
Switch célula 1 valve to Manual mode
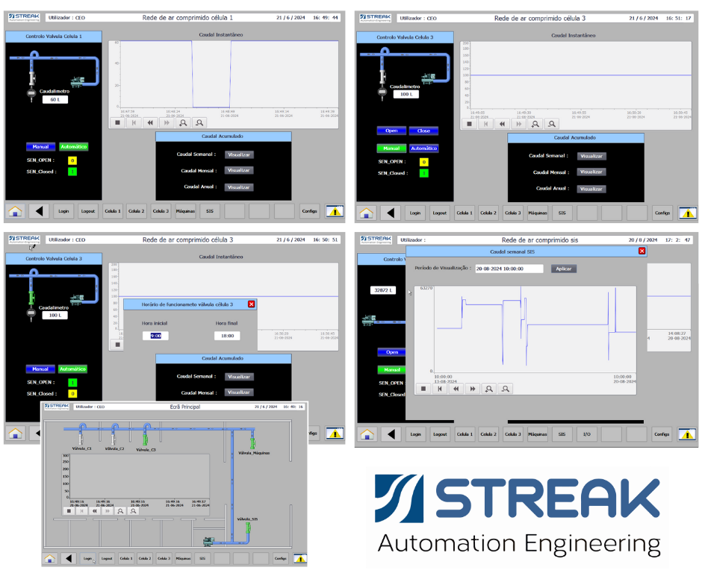click(40, 147)
